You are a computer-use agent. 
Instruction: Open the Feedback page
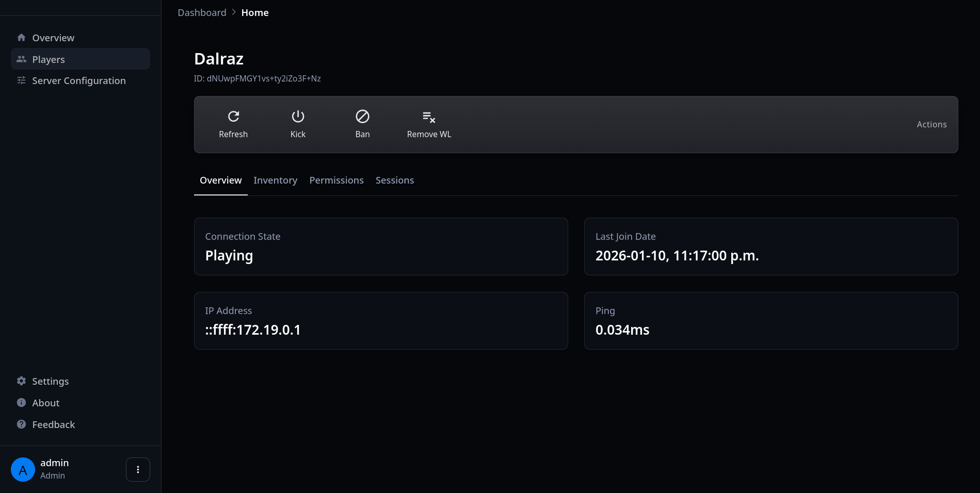click(x=53, y=425)
